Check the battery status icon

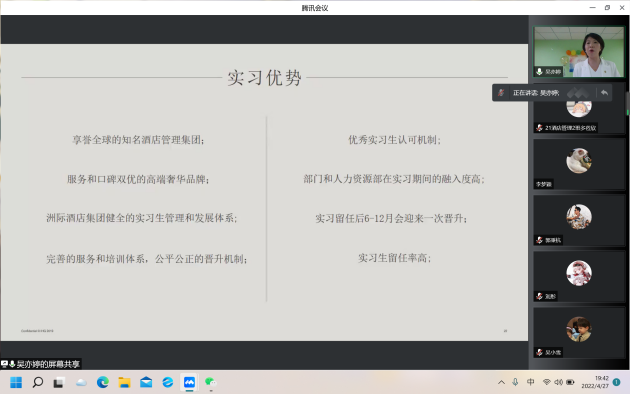(x=570, y=382)
